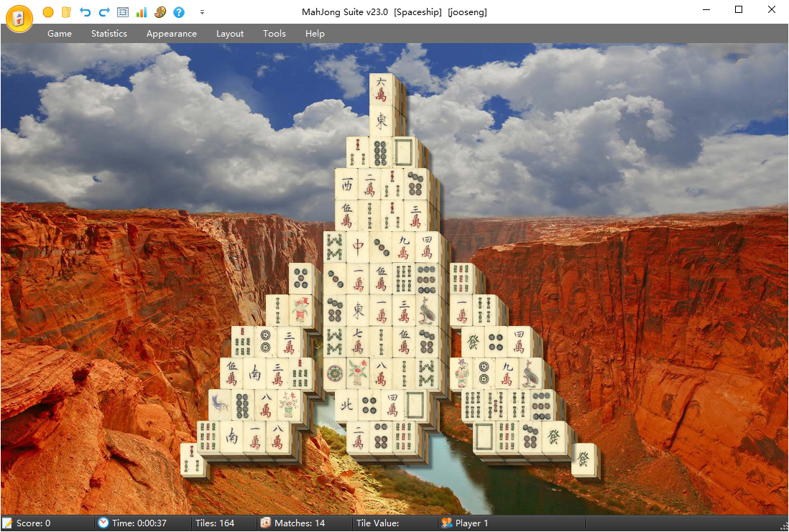789x532 pixels.
Task: Select the lone bamboo tile at far left
Action: (192, 459)
